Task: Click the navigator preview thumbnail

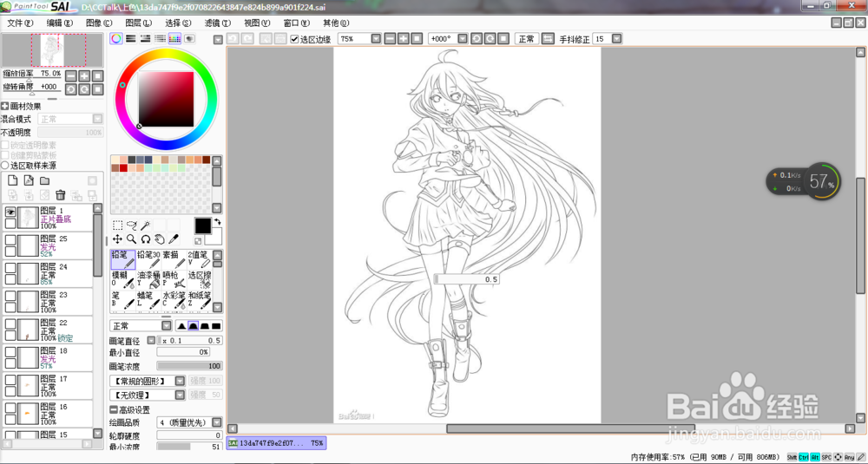Action: coord(53,50)
